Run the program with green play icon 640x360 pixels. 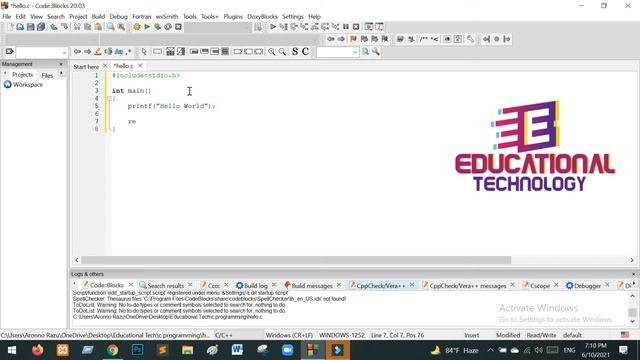pos(147,27)
